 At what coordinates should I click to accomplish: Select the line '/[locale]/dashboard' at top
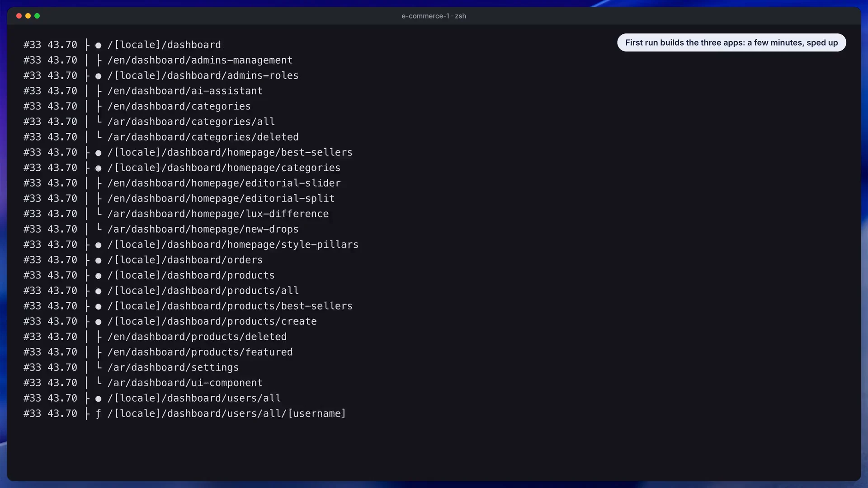[x=164, y=45]
